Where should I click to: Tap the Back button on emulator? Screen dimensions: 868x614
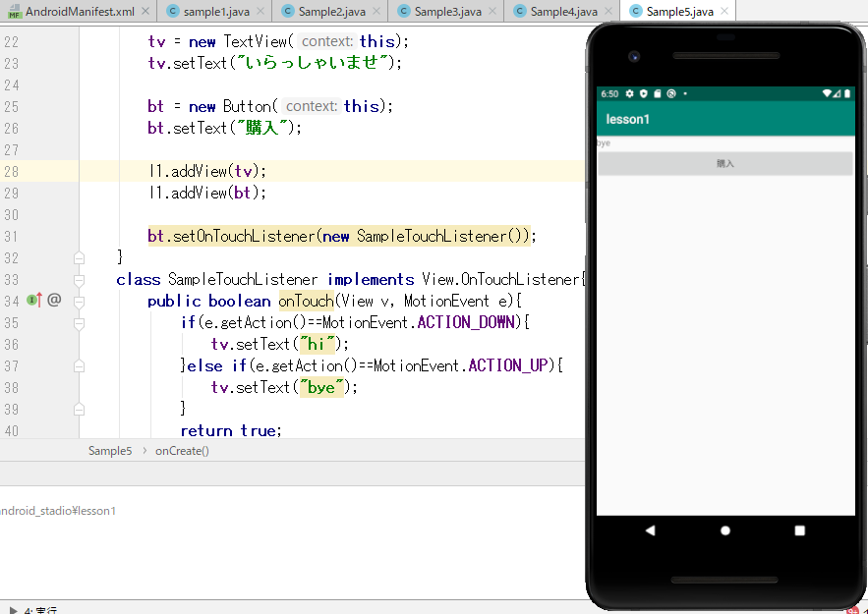click(650, 530)
